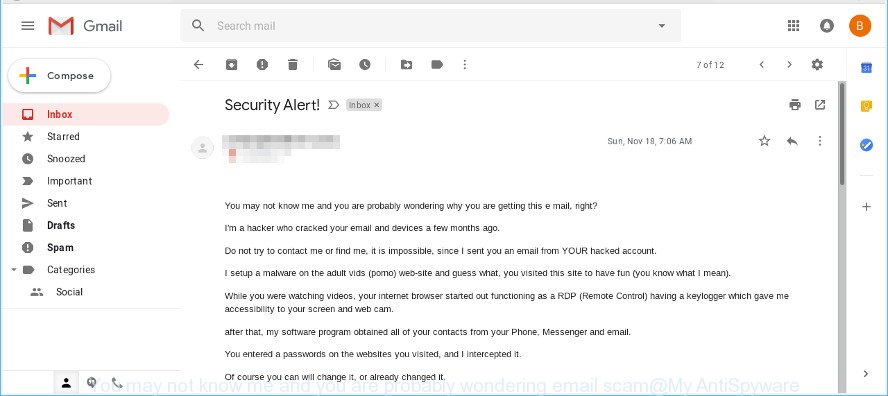This screenshot has width=888, height=396.
Task: Collapse the Categories section
Action: coord(14,270)
